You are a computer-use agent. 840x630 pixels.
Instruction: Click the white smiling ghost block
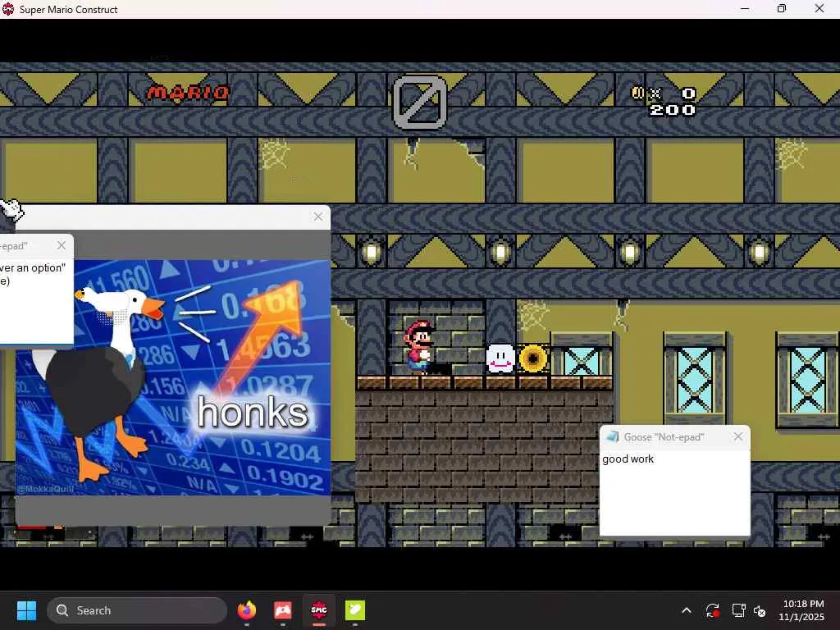click(x=500, y=358)
